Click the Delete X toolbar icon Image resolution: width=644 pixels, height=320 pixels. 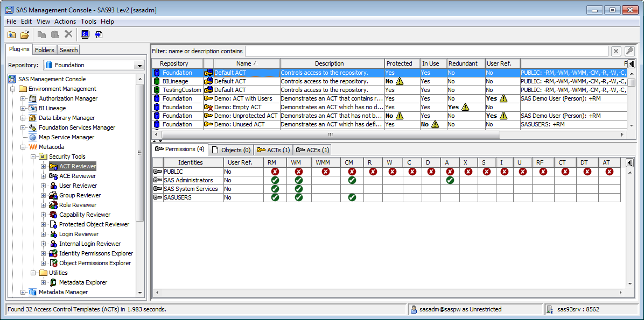(68, 35)
